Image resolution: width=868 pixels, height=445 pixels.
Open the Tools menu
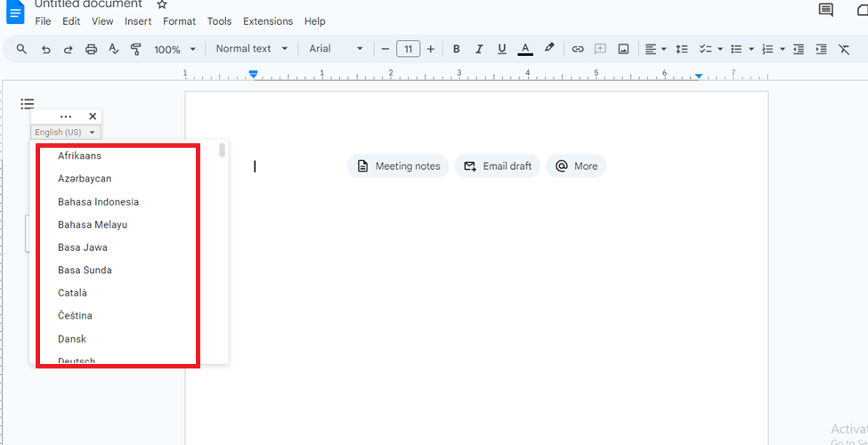point(219,21)
